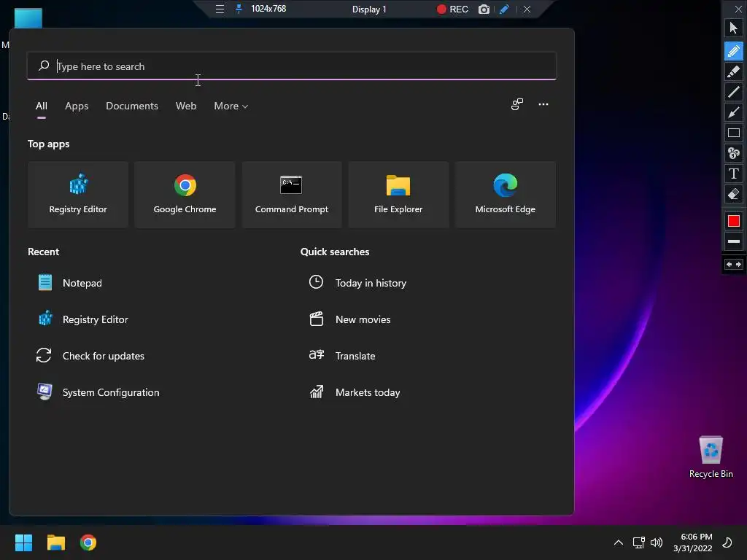The height and width of the screenshot is (560, 747).
Task: Select the eraser tool
Action: click(x=734, y=194)
